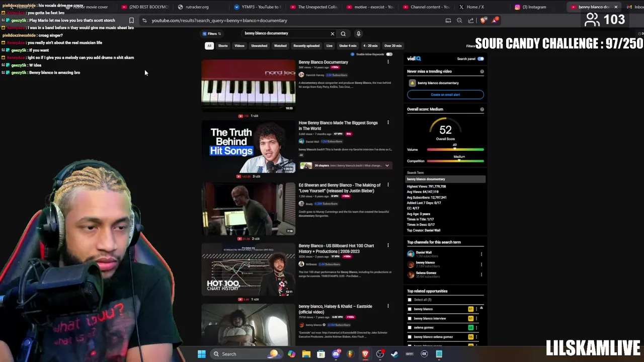The height and width of the screenshot is (362, 644).
Task: Open more options for How Benny Blanco Made video
Action: pyautogui.click(x=388, y=123)
